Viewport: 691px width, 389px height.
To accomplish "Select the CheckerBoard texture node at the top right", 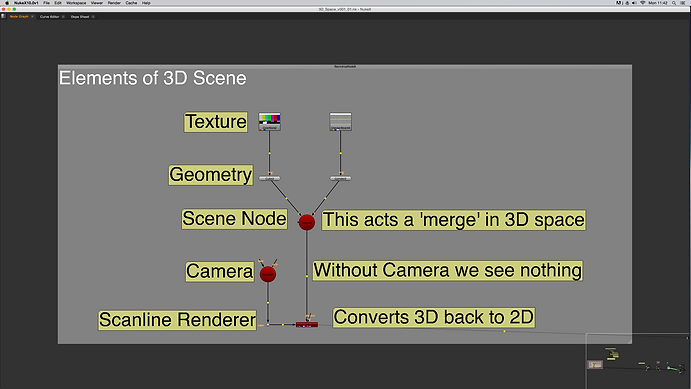I will (x=340, y=122).
